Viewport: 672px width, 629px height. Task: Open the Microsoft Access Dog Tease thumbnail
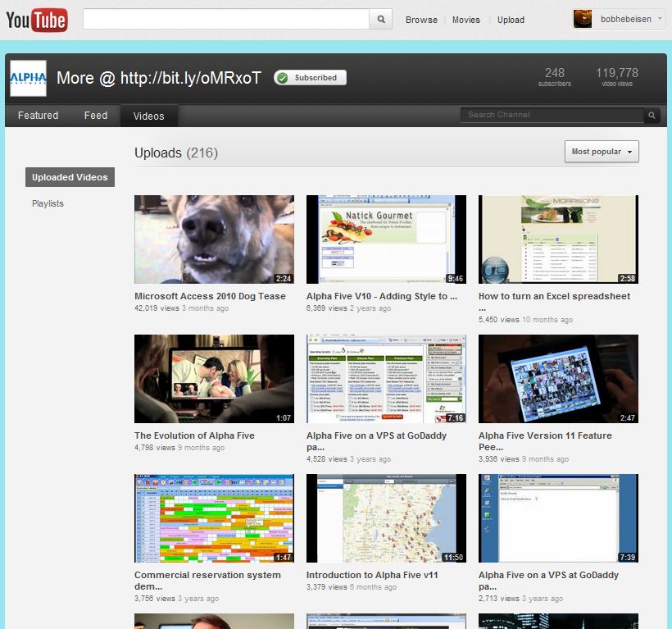(214, 239)
